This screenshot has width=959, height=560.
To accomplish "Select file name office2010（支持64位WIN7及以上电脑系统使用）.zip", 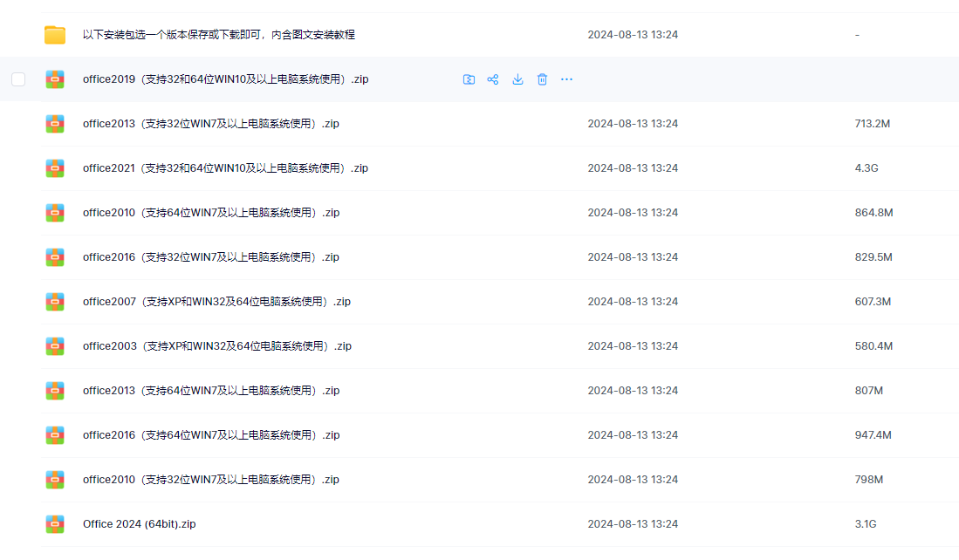I will (x=211, y=213).
